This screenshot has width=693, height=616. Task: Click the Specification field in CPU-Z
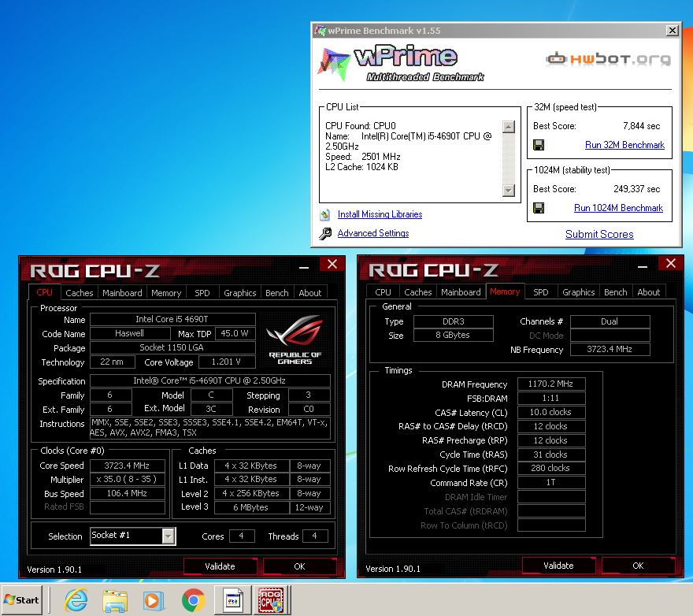210,380
